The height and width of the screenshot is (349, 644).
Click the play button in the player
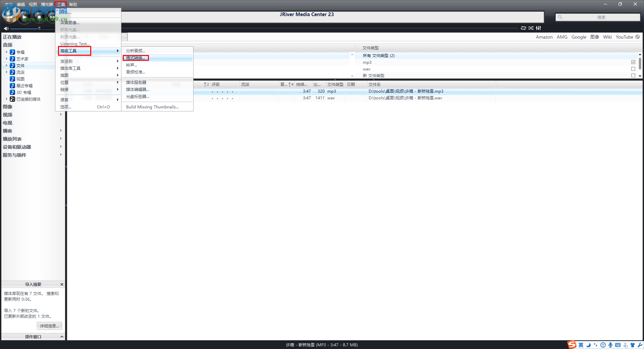point(24,17)
